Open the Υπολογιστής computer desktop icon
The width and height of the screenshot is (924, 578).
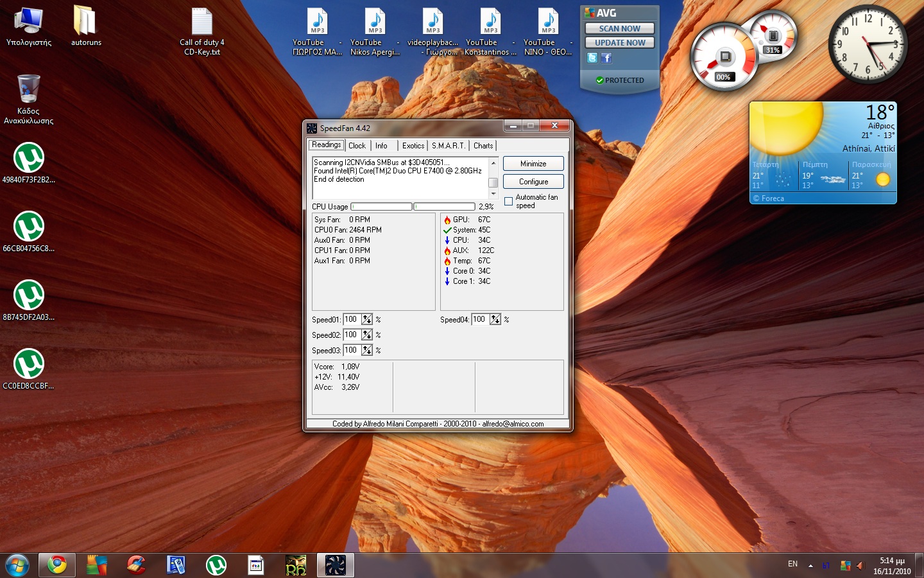29,27
